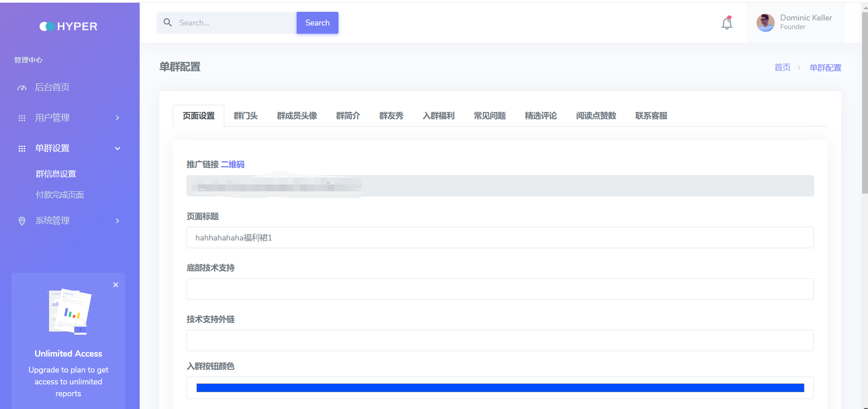Click the 后台首页 dashboard icon
Viewport: 868px width, 409px height.
(x=22, y=87)
